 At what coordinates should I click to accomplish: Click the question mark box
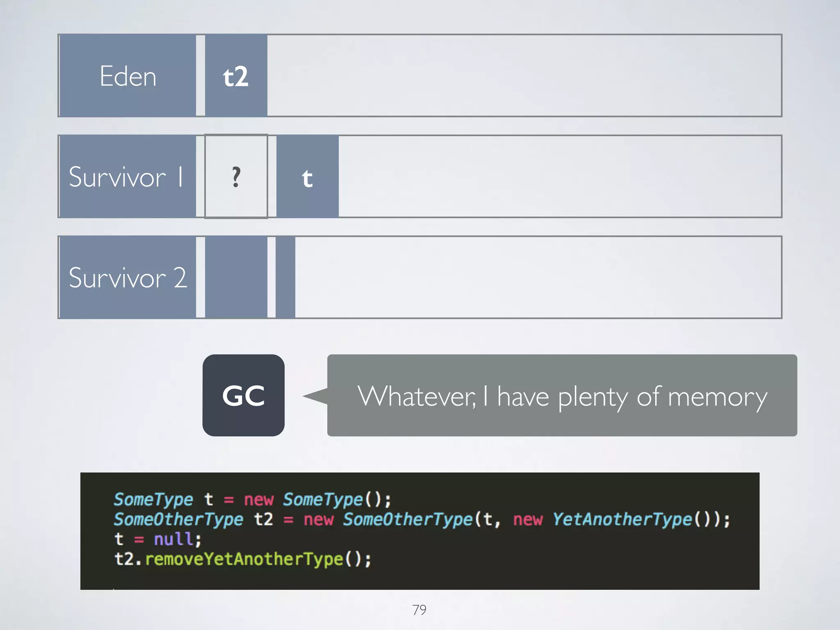[x=236, y=176]
